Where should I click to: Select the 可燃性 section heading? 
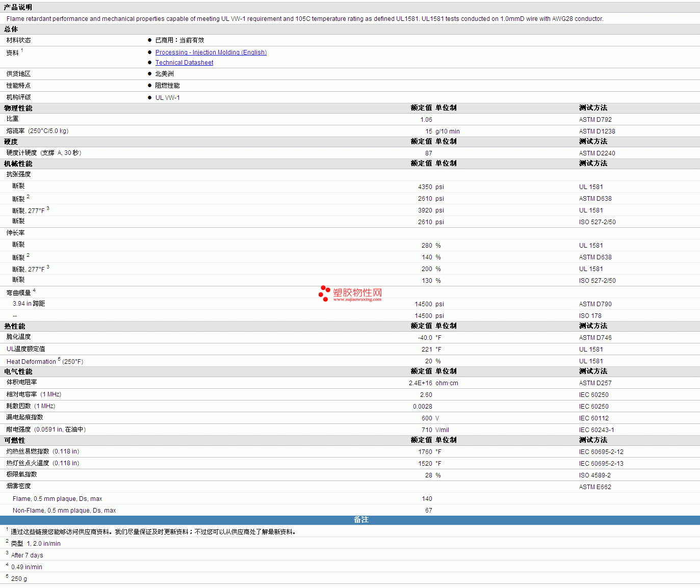(15, 440)
